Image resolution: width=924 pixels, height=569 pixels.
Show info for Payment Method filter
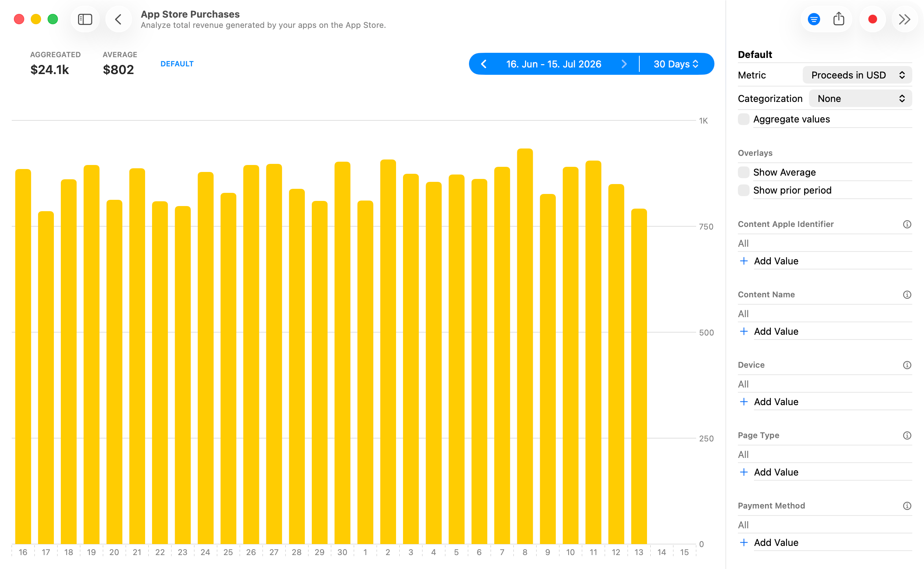coord(907,506)
